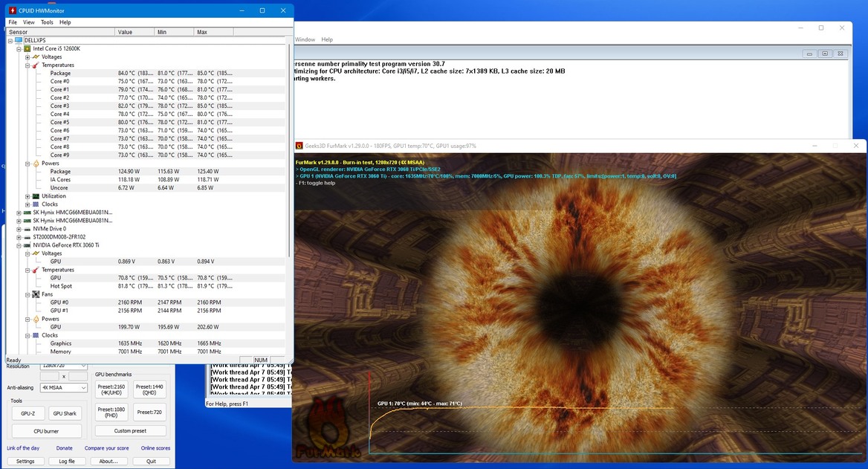Click the Custom preset button

pyautogui.click(x=131, y=430)
